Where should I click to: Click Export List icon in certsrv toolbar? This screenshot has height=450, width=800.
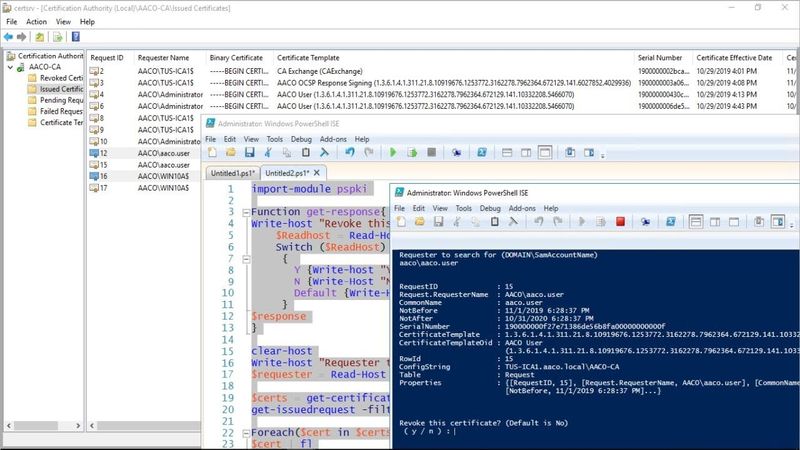[58, 37]
